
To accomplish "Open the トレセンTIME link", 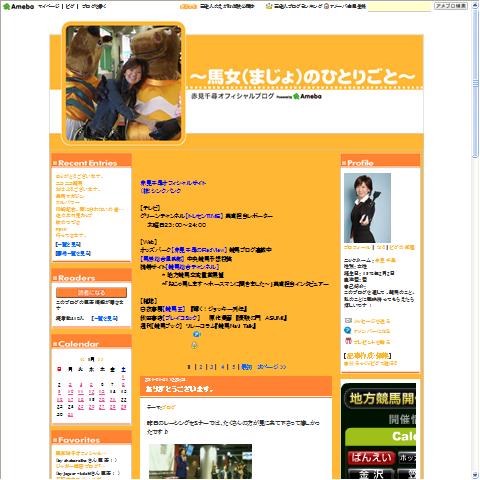I will click(x=205, y=216).
